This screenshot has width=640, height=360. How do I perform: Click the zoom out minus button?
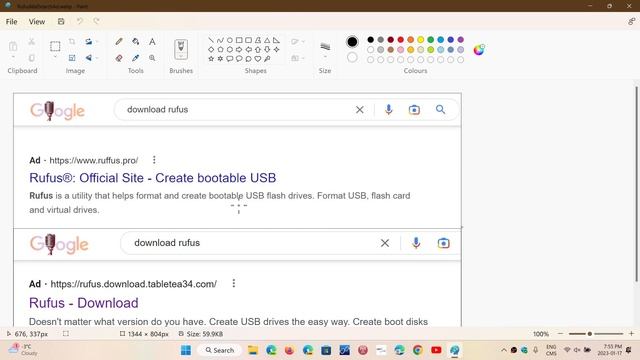(560, 333)
